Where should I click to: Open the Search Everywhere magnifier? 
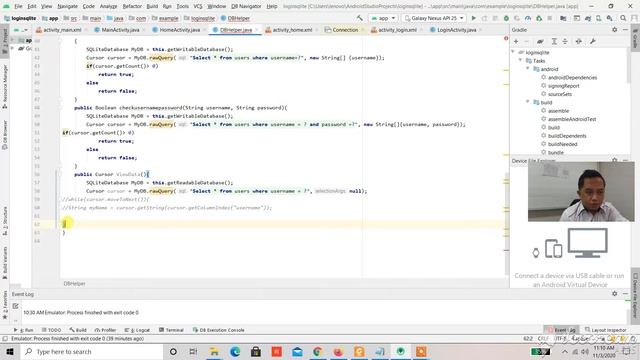[623, 18]
